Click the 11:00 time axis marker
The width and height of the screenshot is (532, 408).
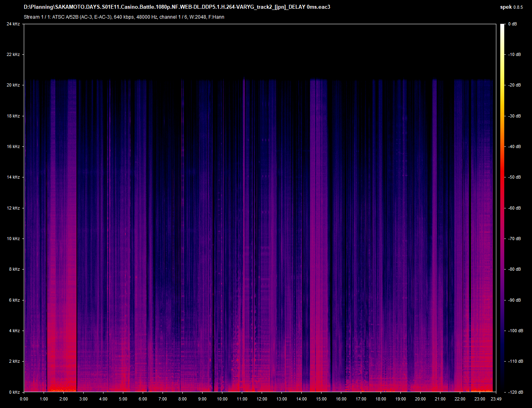click(x=242, y=399)
